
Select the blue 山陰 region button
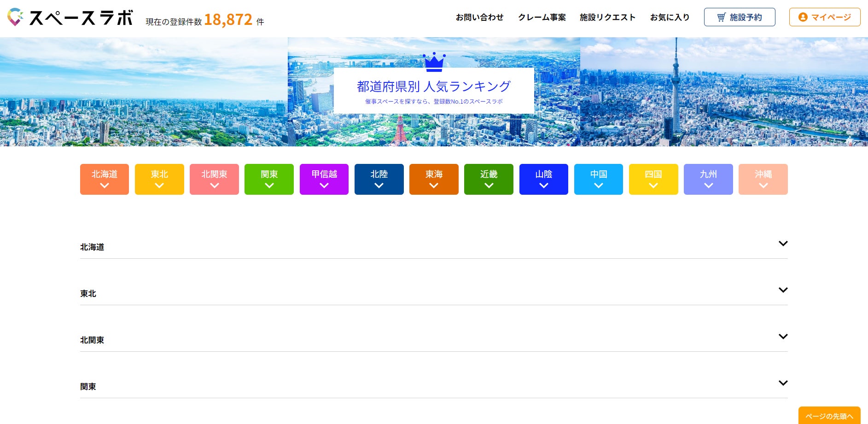pos(544,179)
